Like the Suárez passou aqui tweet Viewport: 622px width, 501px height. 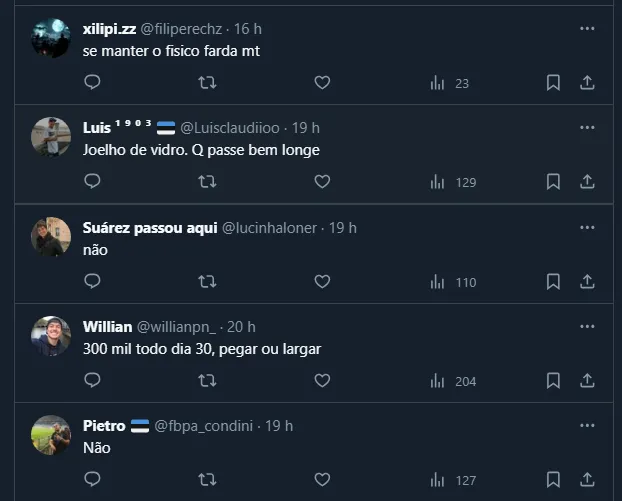(322, 282)
